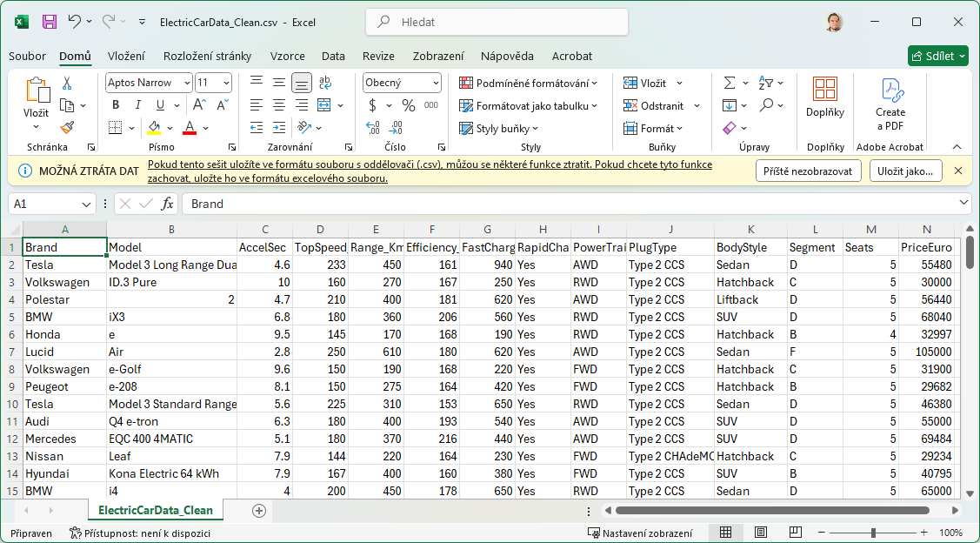This screenshot has height=543, width=980.
Task: Switch to the Rozložení stránky tab
Action: coord(208,56)
